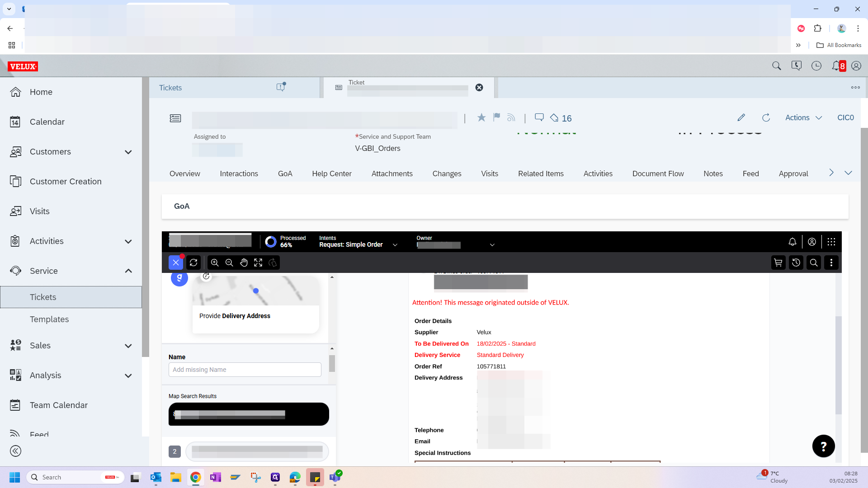Click the Add missing Name input field
The image size is (868, 488).
click(245, 370)
